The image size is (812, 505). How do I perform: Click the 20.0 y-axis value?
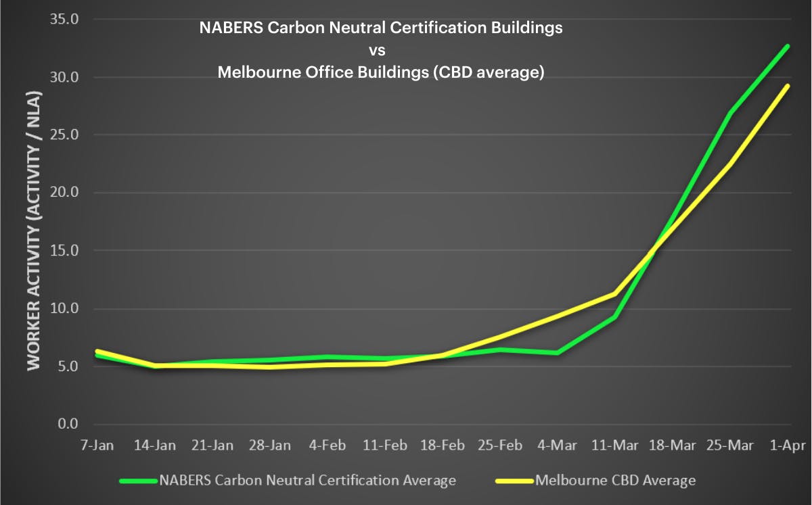point(65,193)
